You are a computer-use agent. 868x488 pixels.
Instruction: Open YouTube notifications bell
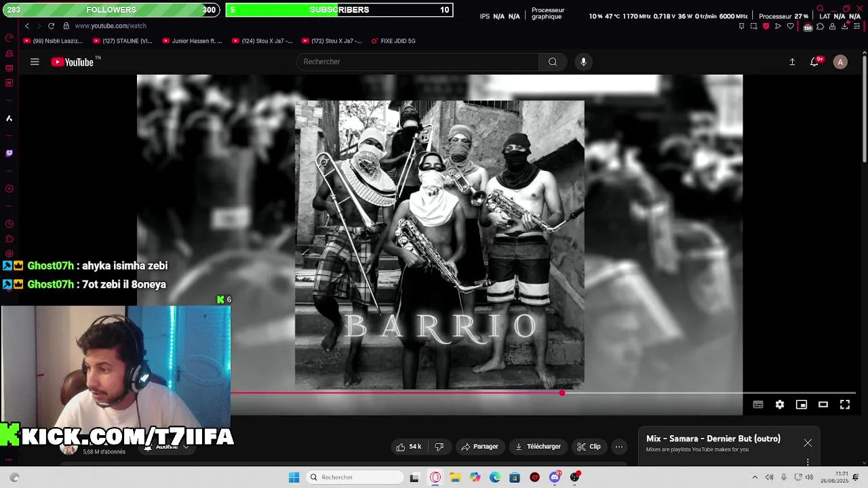point(815,62)
